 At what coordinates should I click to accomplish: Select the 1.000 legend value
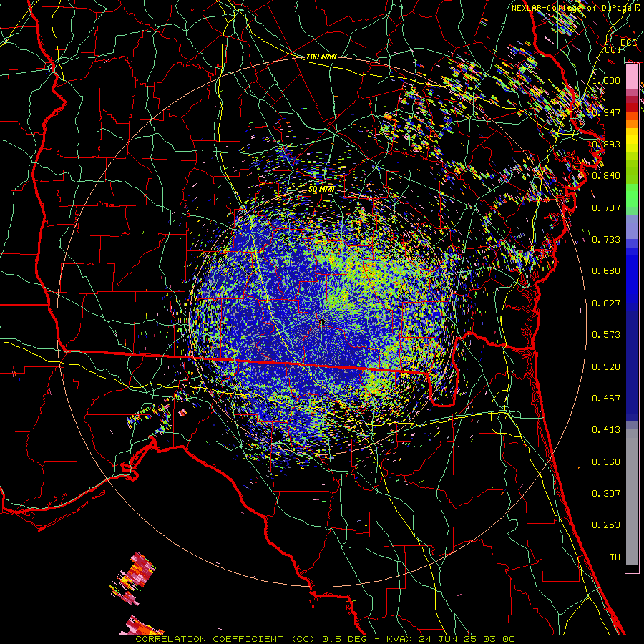(x=606, y=80)
